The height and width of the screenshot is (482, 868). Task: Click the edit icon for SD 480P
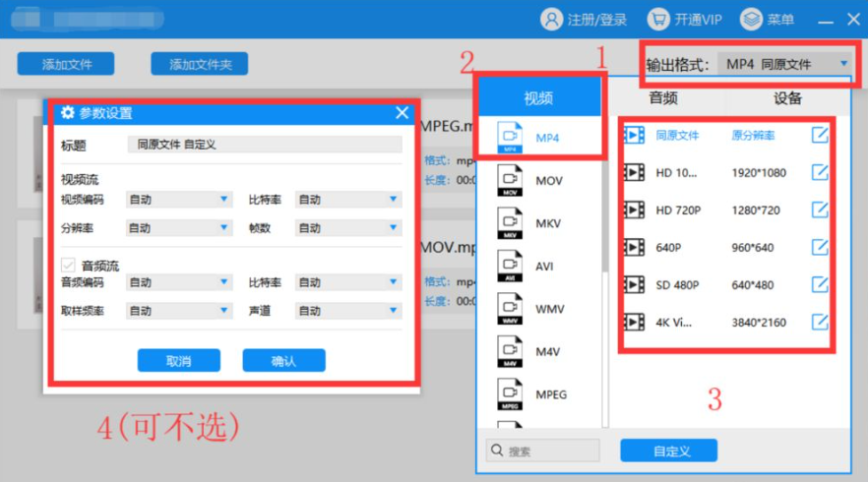819,284
